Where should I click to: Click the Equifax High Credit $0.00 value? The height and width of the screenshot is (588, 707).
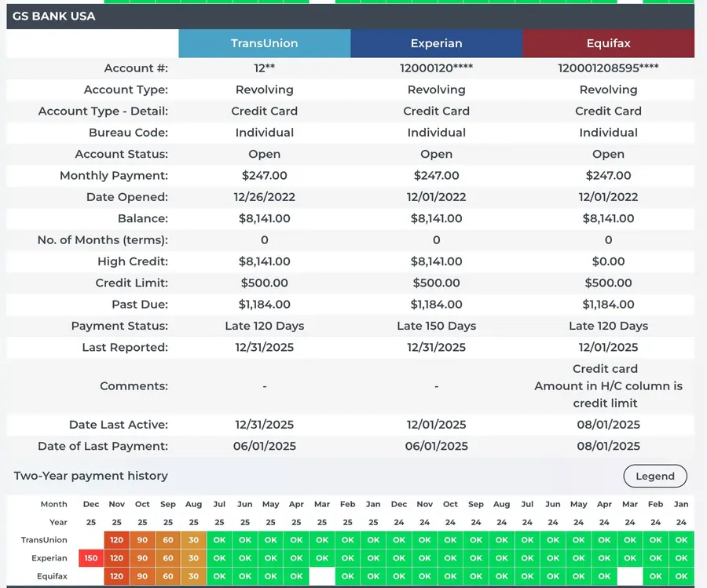tap(608, 261)
